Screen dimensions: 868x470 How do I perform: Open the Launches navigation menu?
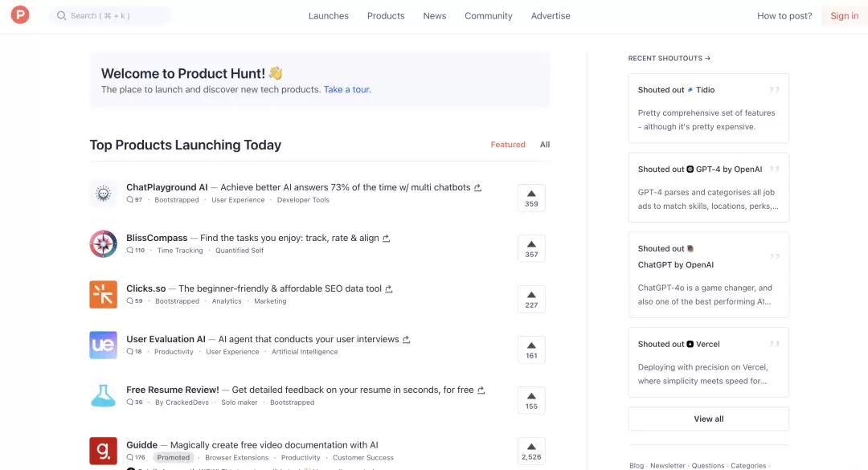coord(328,16)
